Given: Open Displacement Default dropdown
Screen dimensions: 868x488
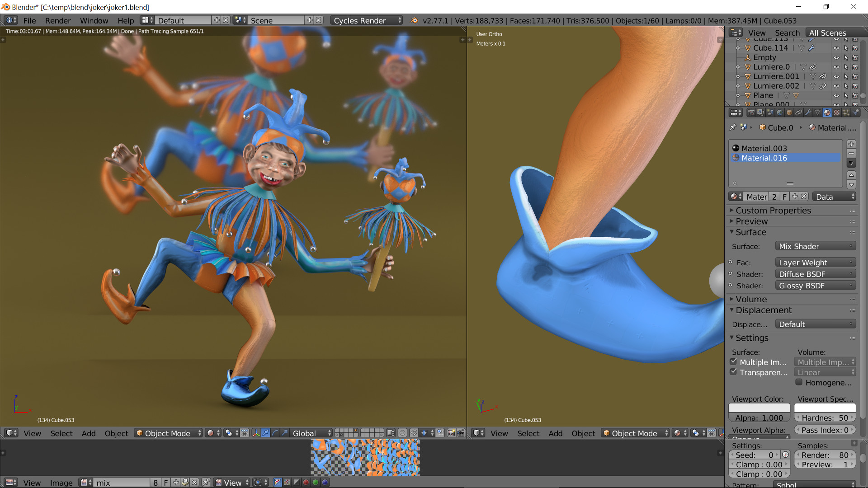Looking at the screenshot, I should 815,324.
